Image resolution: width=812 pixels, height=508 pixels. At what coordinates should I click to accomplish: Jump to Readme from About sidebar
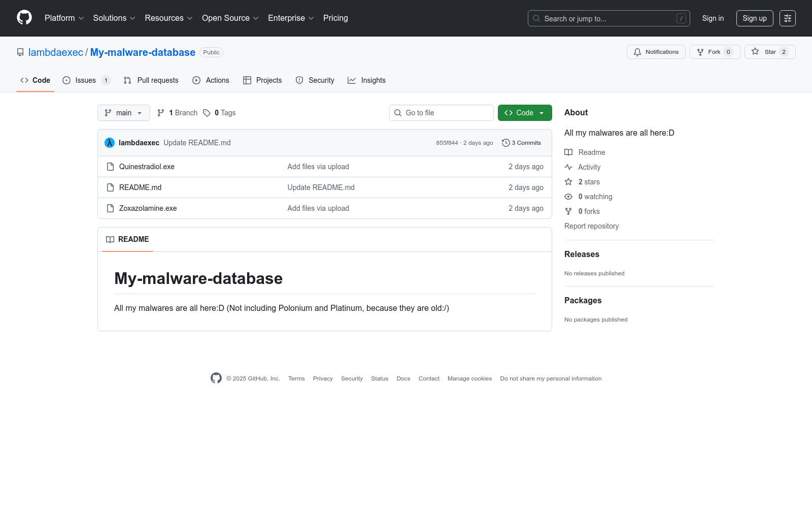[x=585, y=152]
